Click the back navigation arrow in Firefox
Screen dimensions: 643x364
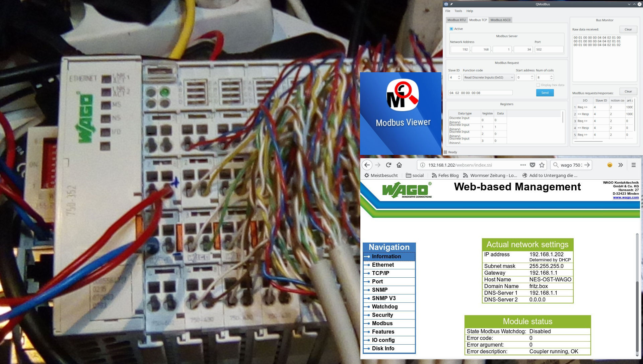point(367,165)
